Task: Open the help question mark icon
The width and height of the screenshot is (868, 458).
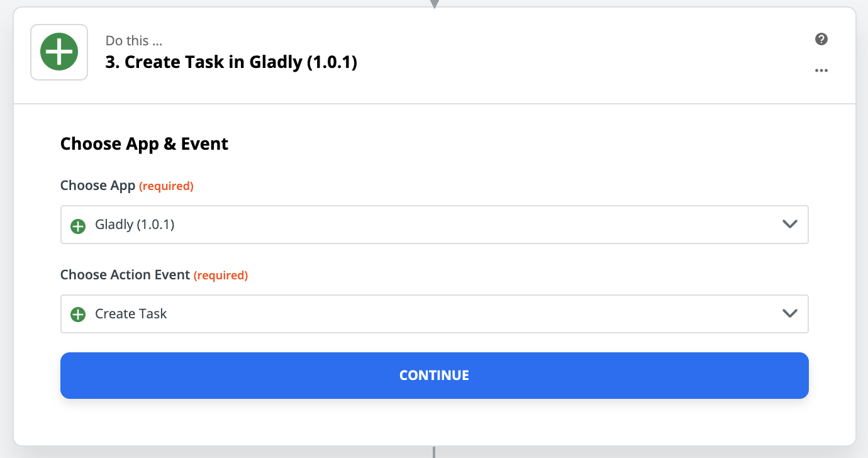Action: tap(821, 39)
